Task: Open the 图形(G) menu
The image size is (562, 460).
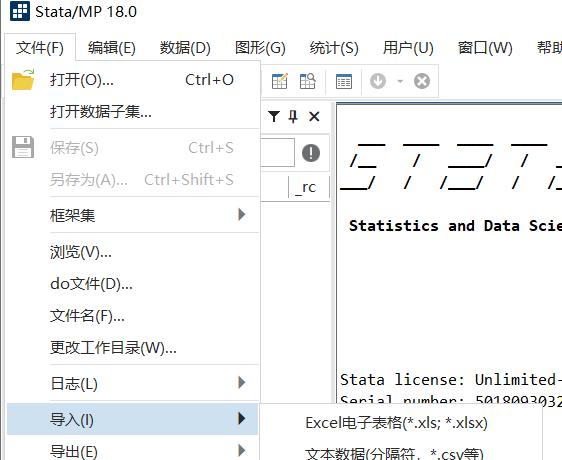Action: 260,48
